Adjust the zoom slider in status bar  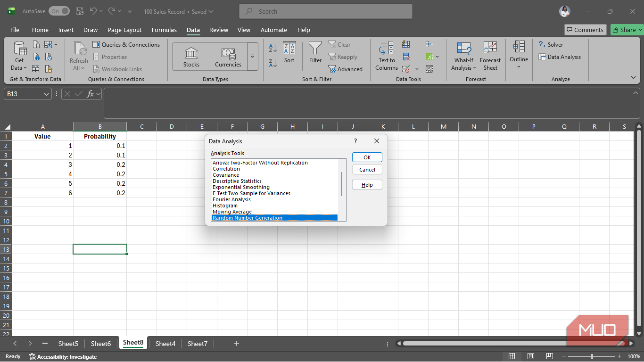point(592,356)
